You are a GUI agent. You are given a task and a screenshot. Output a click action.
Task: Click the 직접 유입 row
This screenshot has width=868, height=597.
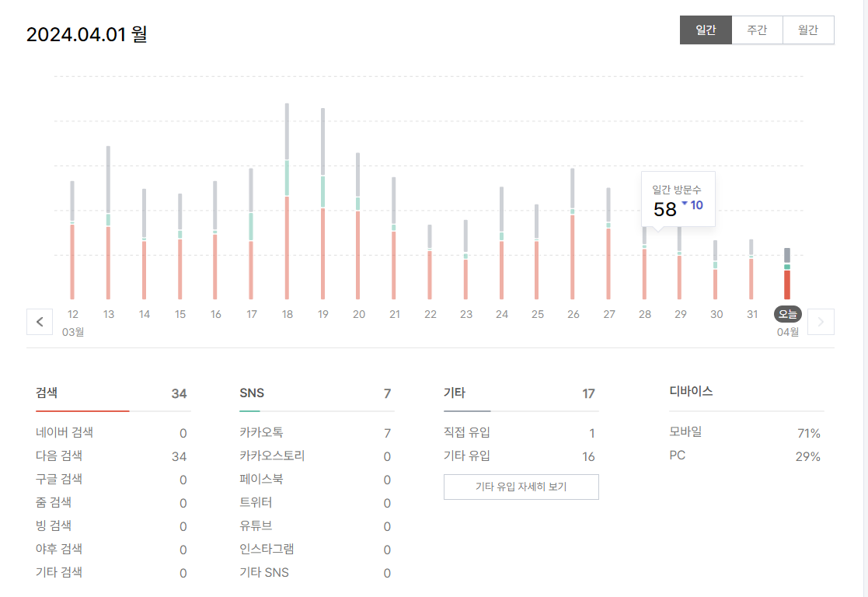521,432
